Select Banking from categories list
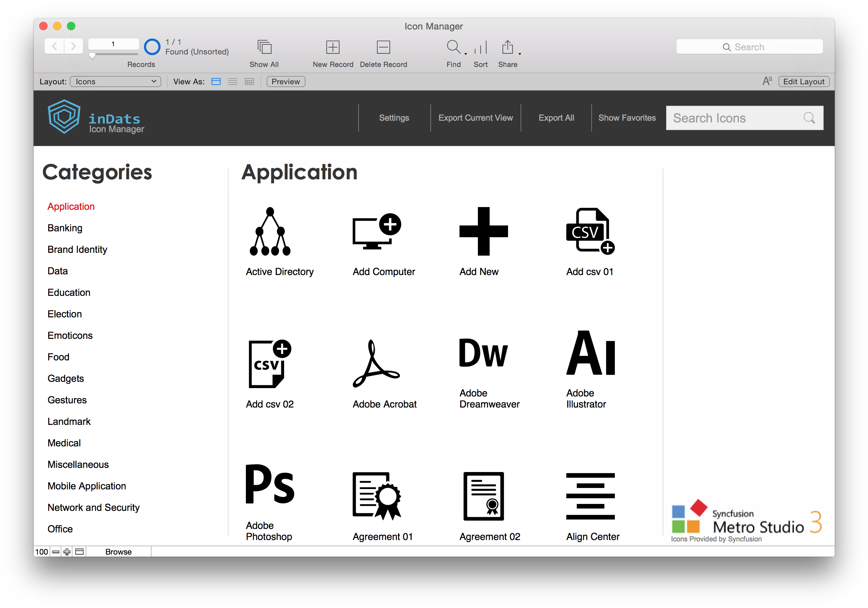Image resolution: width=868 pixels, height=608 pixels. pos(65,228)
